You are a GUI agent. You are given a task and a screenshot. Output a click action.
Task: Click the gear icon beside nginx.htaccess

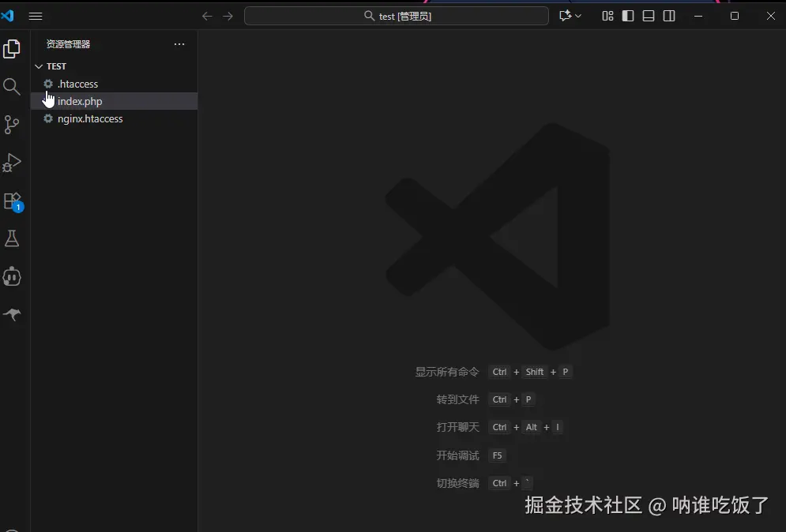[x=48, y=118]
